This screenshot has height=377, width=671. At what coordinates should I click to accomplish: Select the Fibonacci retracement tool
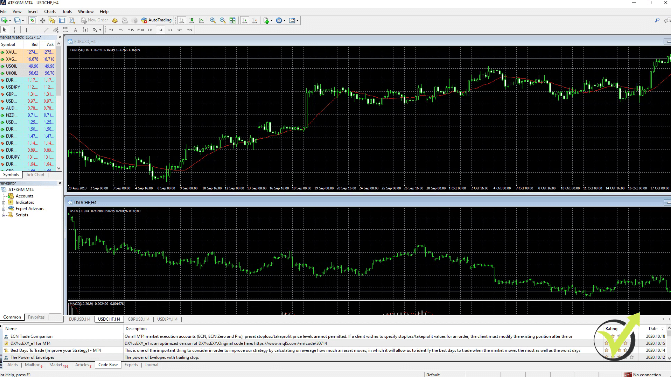tap(65, 30)
